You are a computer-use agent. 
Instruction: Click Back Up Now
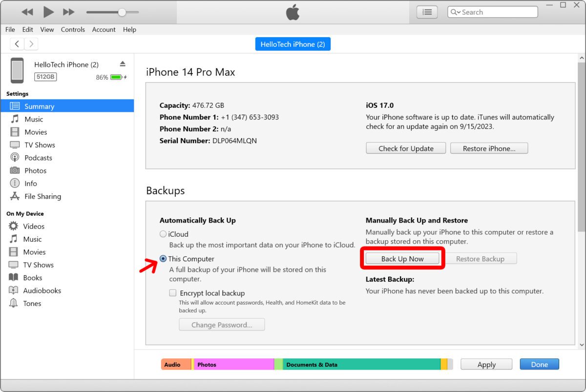pos(402,258)
